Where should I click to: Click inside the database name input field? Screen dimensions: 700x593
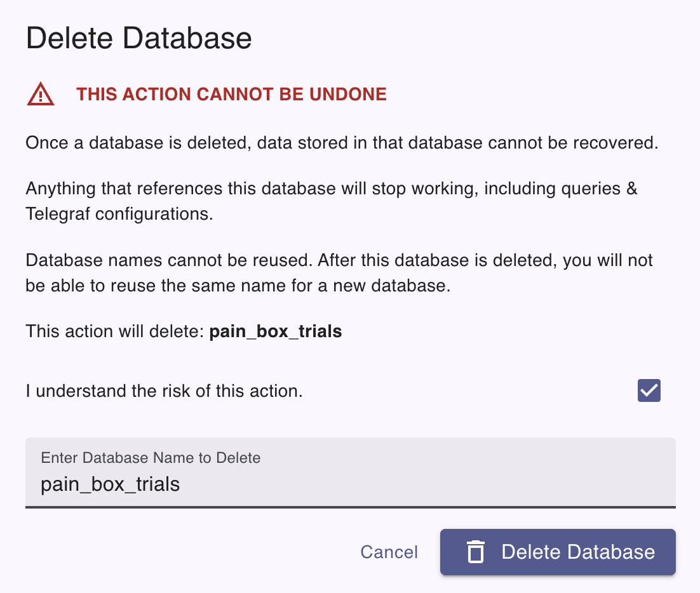click(349, 483)
